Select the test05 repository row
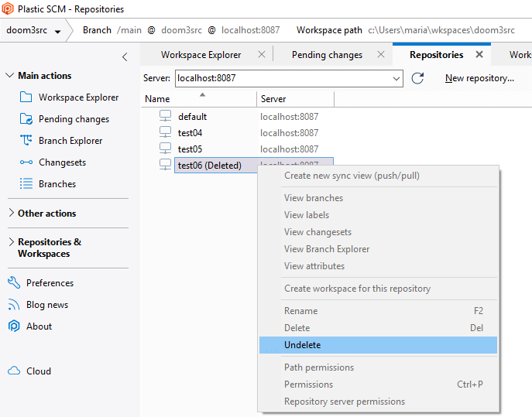 click(238, 149)
